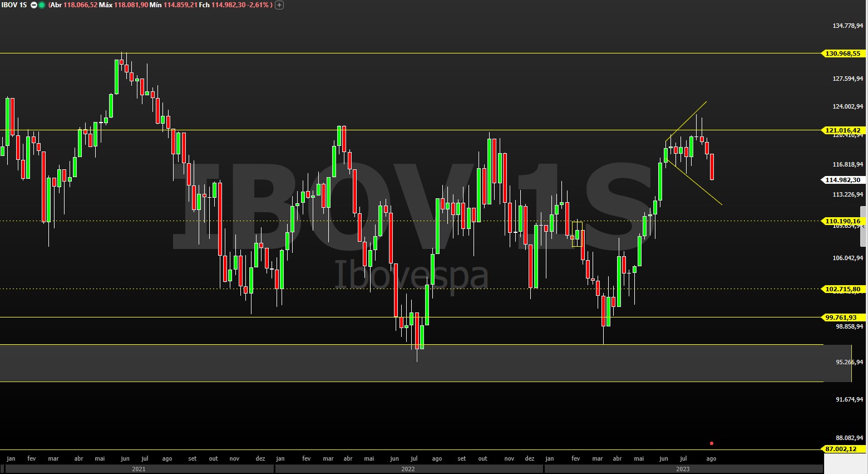Click the yellow 121.016,42 price level tag

click(842, 130)
